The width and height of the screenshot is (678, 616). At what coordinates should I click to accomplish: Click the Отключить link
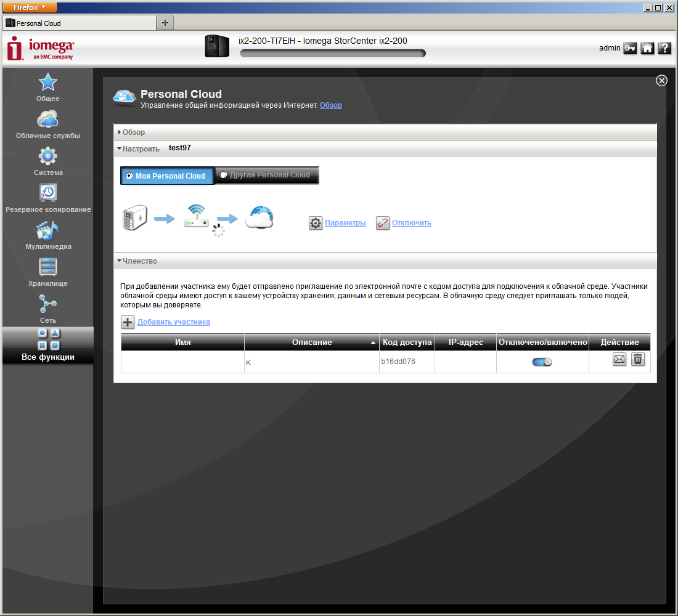pos(412,223)
